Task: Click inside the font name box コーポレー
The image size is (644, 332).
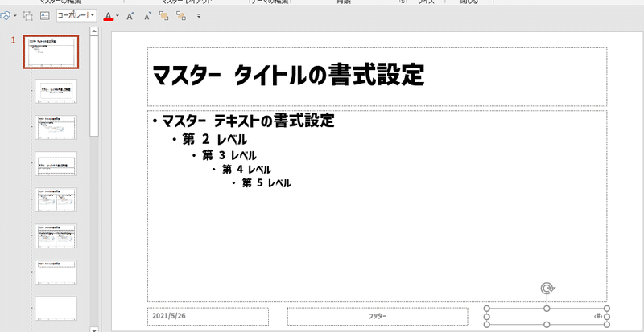Action: coord(73,16)
